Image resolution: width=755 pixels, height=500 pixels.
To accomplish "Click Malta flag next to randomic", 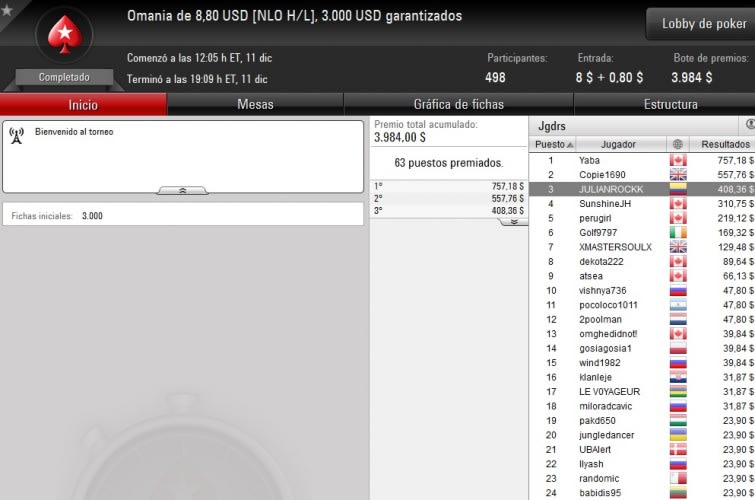I will pyautogui.click(x=678, y=478).
